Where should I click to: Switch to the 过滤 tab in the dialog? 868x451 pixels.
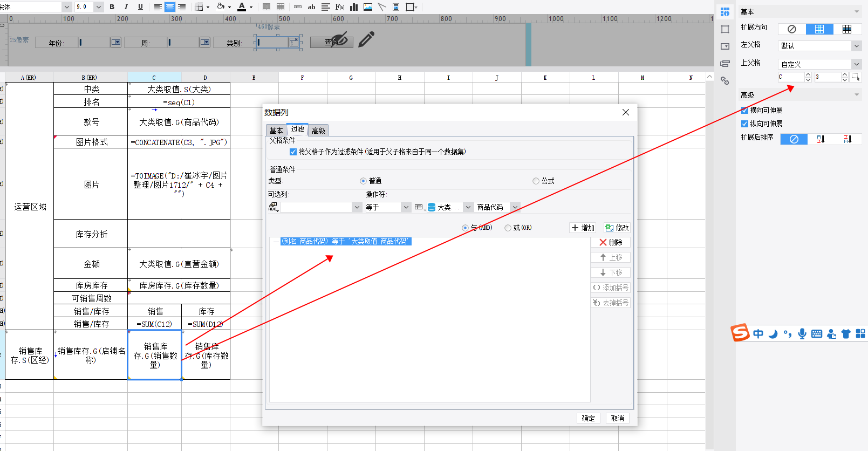pyautogui.click(x=298, y=129)
